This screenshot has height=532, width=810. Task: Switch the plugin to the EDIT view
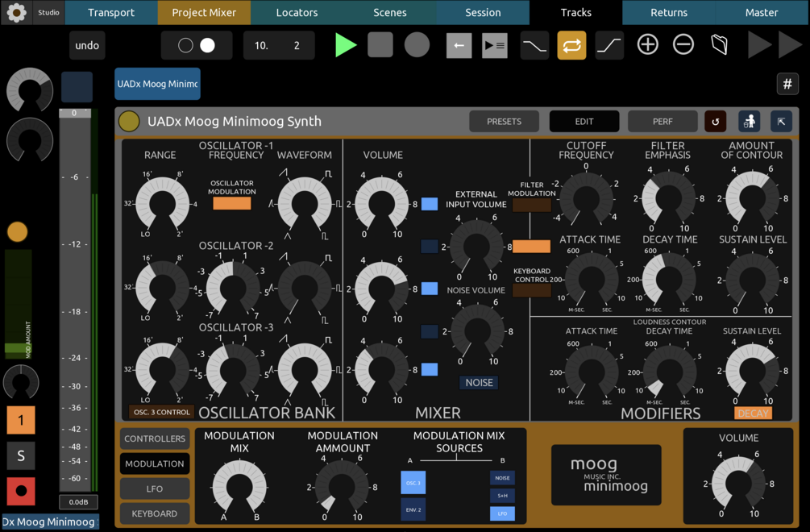tap(584, 122)
